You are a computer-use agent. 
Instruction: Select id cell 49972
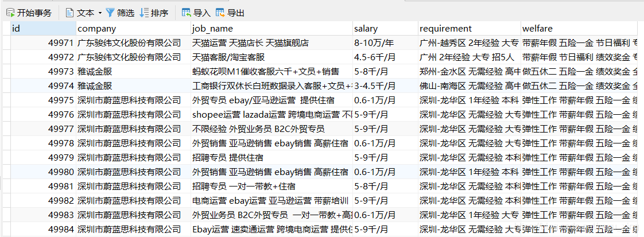[x=43, y=57]
